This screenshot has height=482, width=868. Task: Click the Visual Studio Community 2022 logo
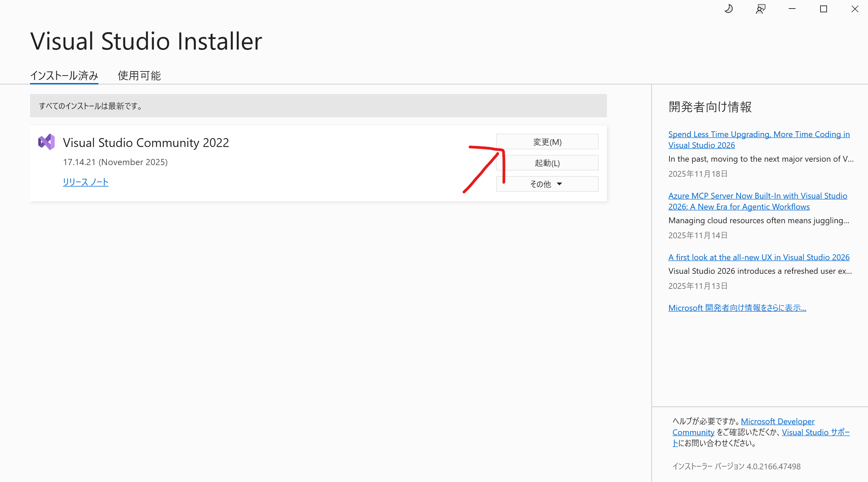46,142
